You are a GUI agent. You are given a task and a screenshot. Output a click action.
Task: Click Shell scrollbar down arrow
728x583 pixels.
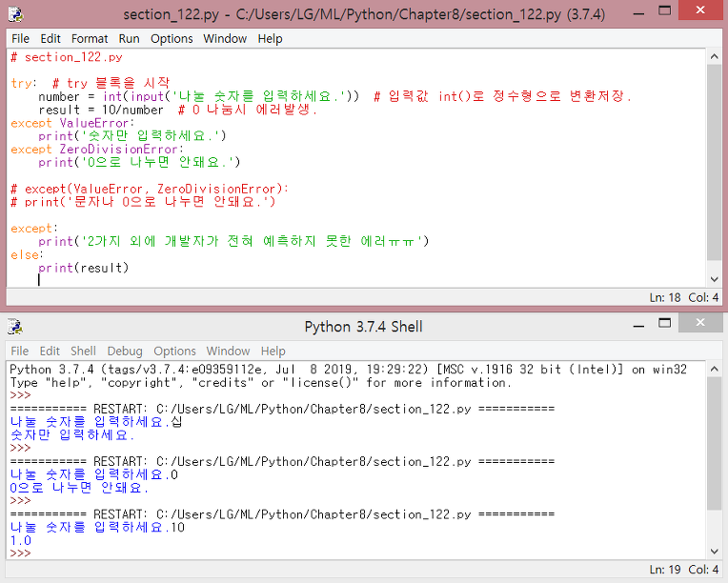(714, 552)
